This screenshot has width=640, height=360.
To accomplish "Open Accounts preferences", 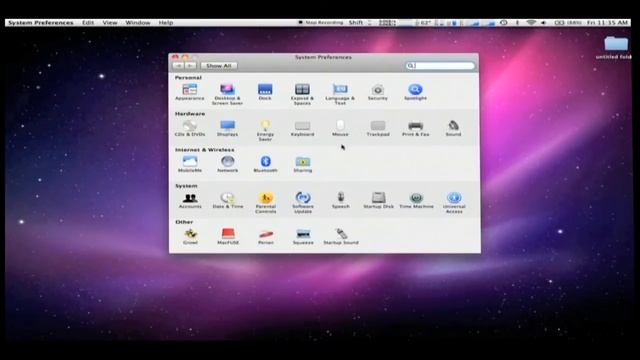I will tap(190, 200).
